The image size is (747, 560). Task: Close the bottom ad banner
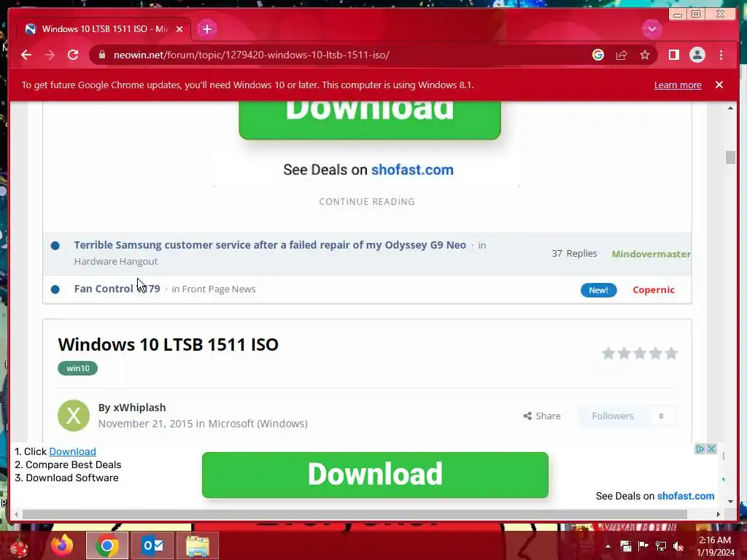[711, 448]
